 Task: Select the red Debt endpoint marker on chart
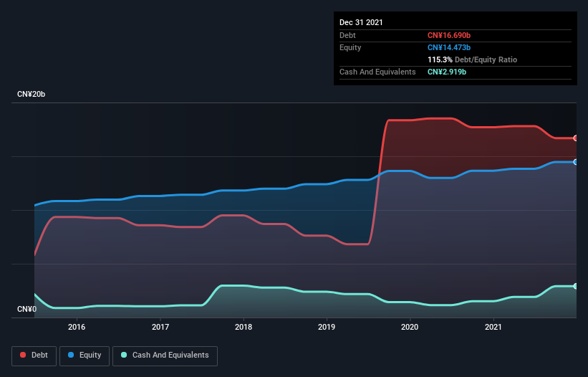click(576, 138)
